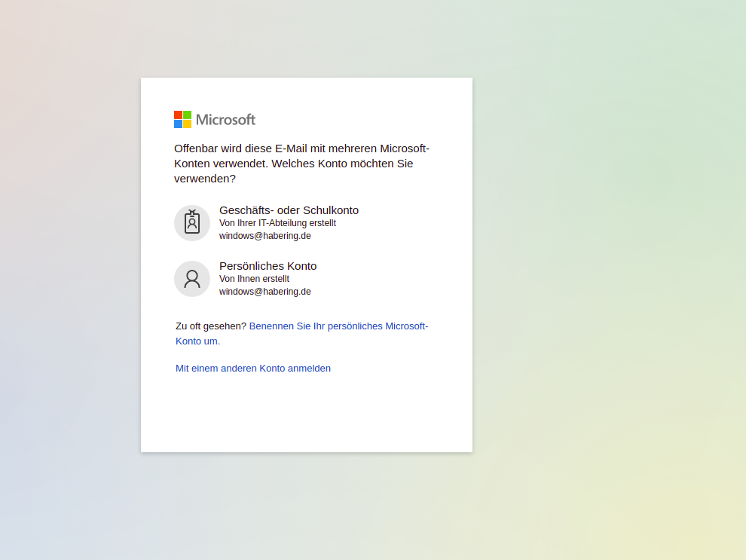Click email under Persönliches Konto
The image size is (746, 560).
265,292
